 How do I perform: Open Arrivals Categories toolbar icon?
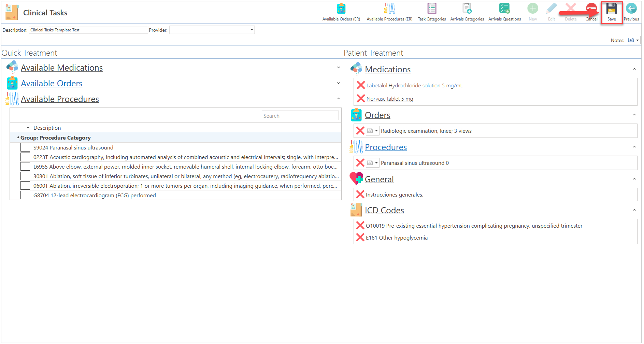(x=467, y=9)
